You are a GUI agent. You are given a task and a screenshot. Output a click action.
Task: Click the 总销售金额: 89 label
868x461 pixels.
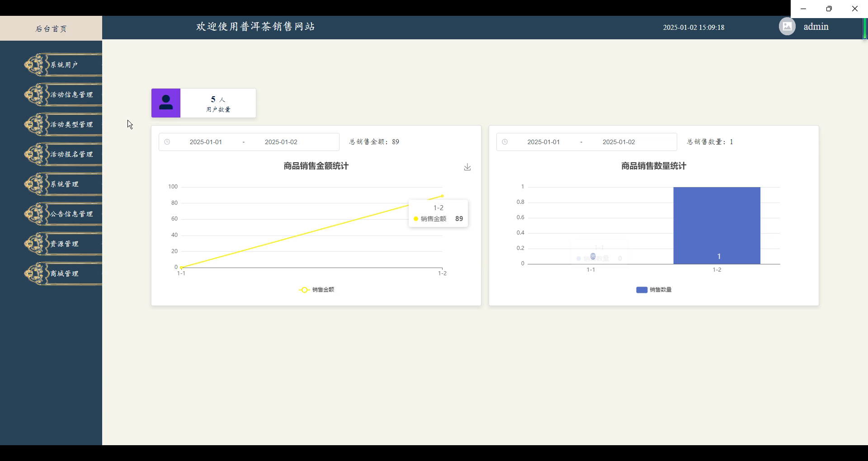click(x=374, y=142)
